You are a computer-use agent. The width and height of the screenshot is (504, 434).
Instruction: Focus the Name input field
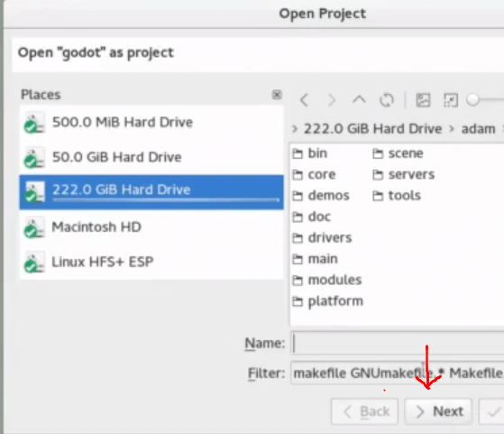click(398, 343)
